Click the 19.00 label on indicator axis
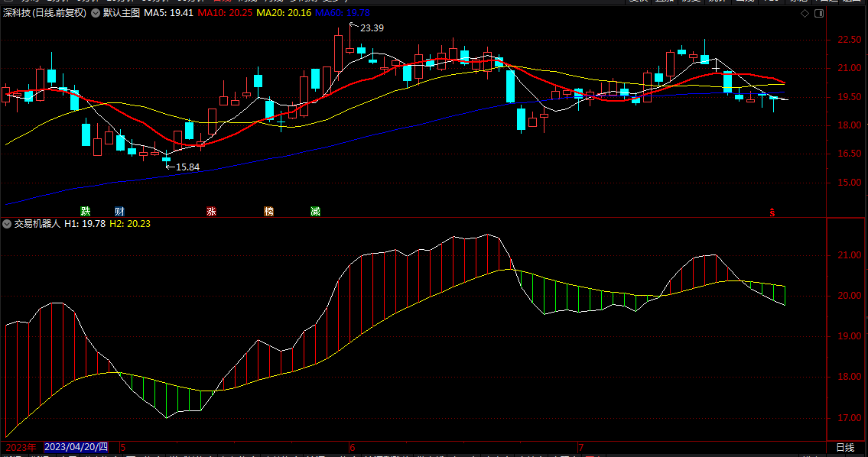Image resolution: width=868 pixels, height=457 pixels. [x=849, y=336]
